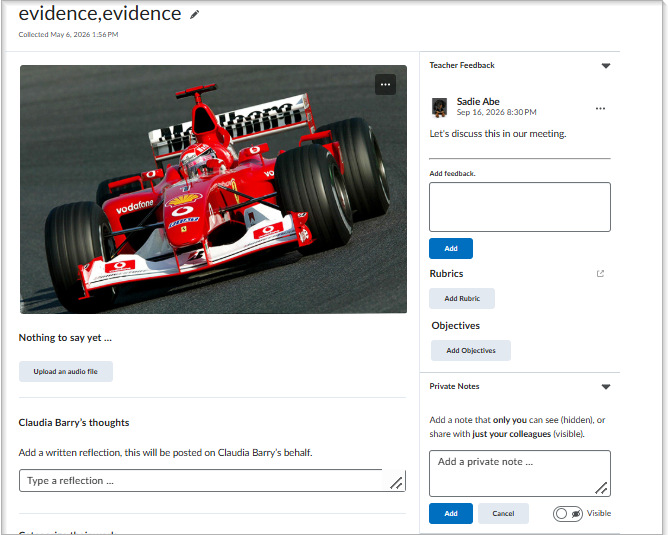Open Sadie Abe feedback options menu

600,109
